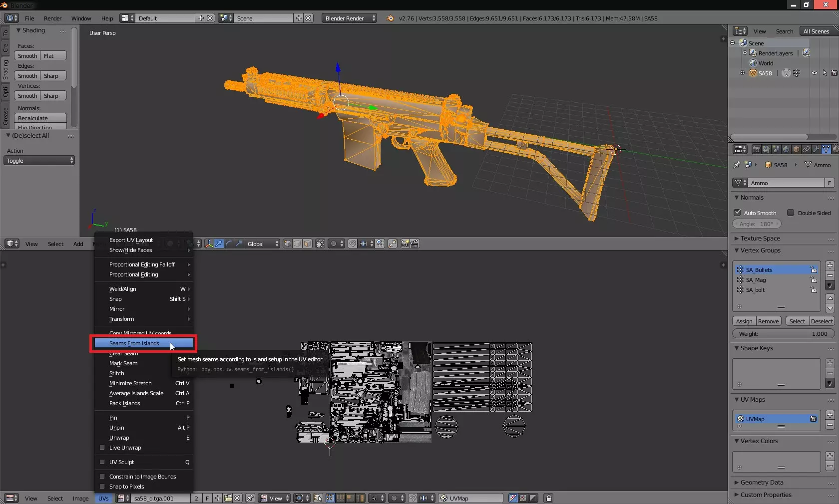Open the World properties tab icon
Image resolution: width=839 pixels, height=504 pixels.
click(786, 149)
